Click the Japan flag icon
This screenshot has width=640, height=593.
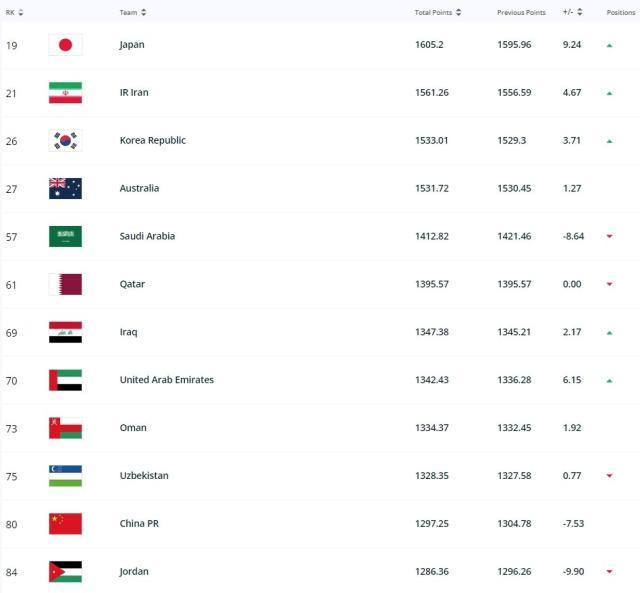pyautogui.click(x=65, y=45)
